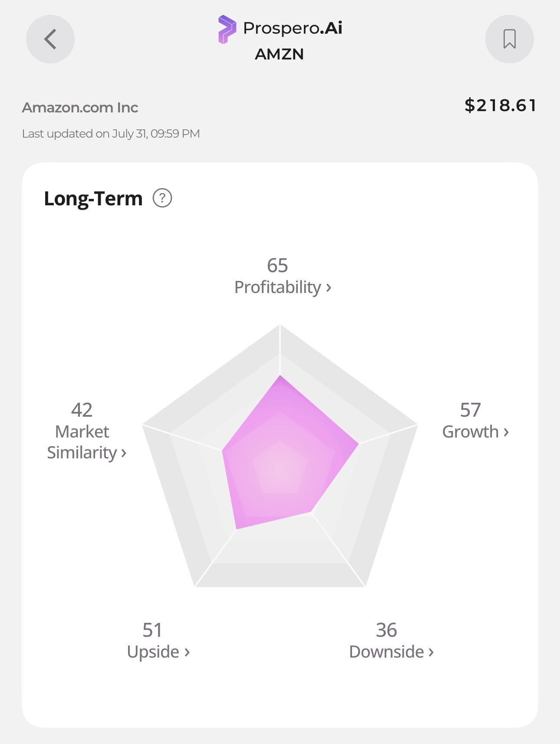Tap the last updated timestamp text
560x744 pixels.
111,134
